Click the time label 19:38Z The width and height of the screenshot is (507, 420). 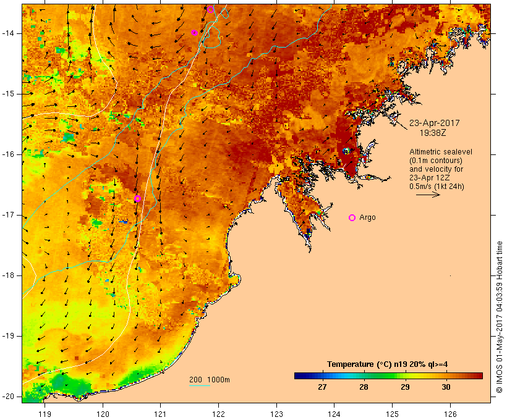pos(433,133)
